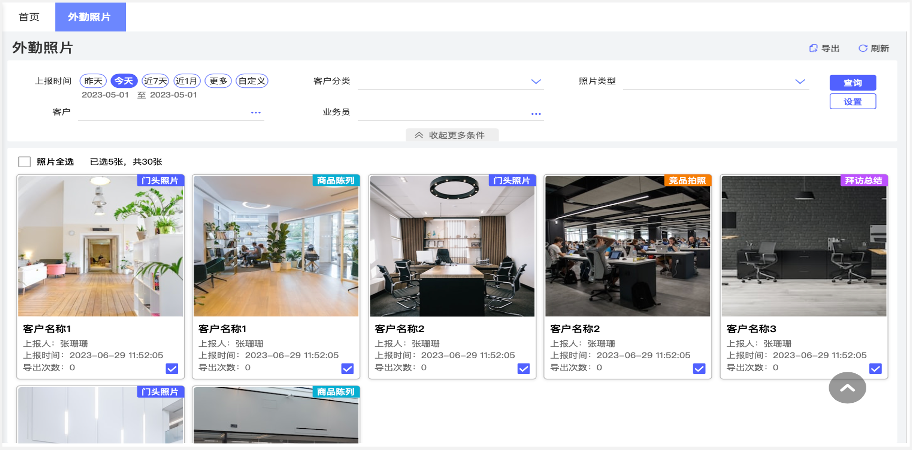
Task: Click the scroll-to-top arrow button
Action: click(847, 387)
